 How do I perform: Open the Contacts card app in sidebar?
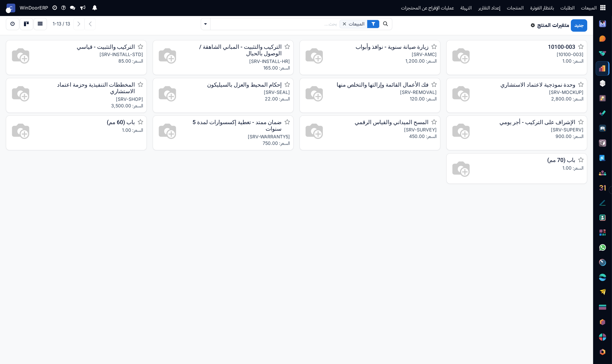click(602, 217)
